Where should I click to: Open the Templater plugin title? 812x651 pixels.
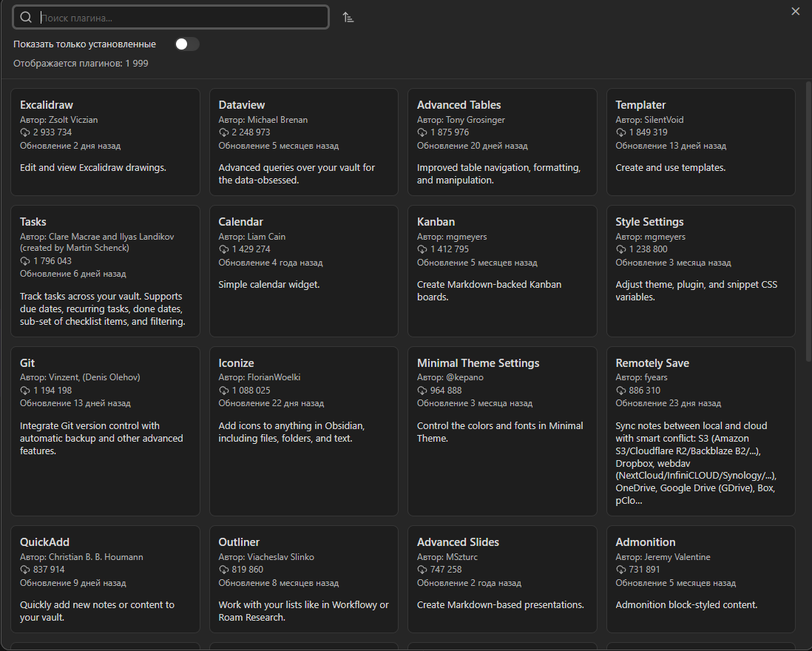pos(640,104)
